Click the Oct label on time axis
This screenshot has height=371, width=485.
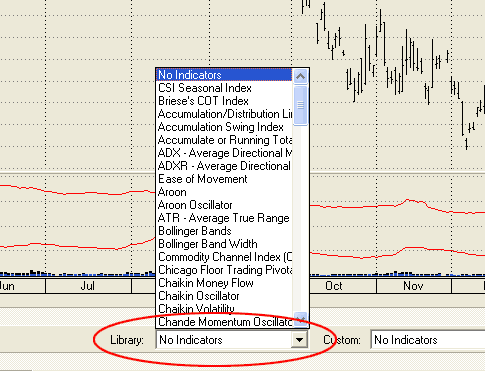pos(334,286)
